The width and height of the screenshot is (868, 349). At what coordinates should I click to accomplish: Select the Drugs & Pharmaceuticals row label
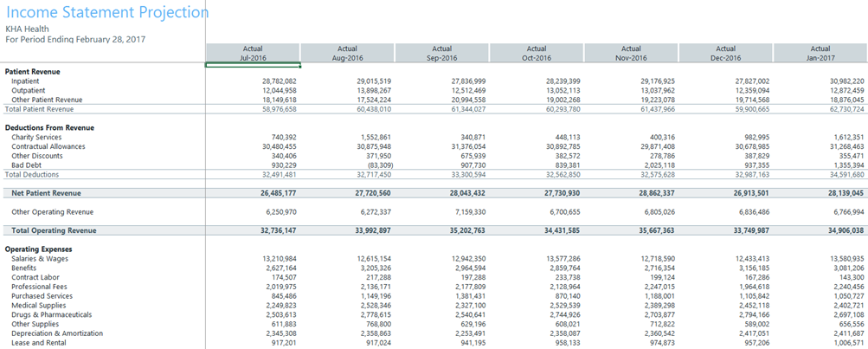(52, 314)
